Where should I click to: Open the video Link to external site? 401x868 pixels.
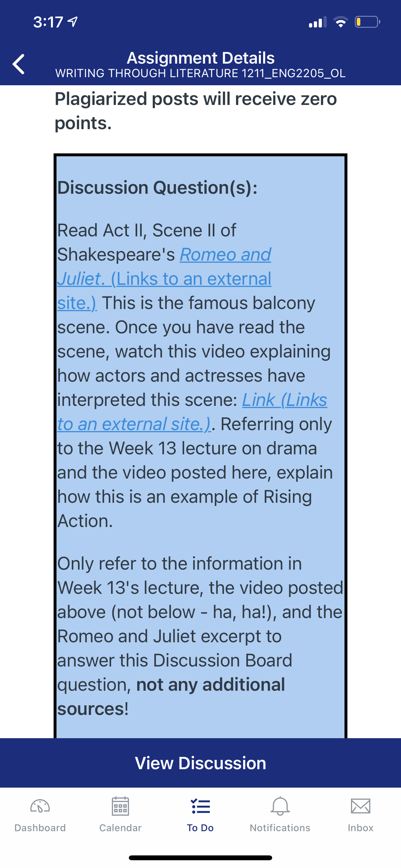click(284, 400)
